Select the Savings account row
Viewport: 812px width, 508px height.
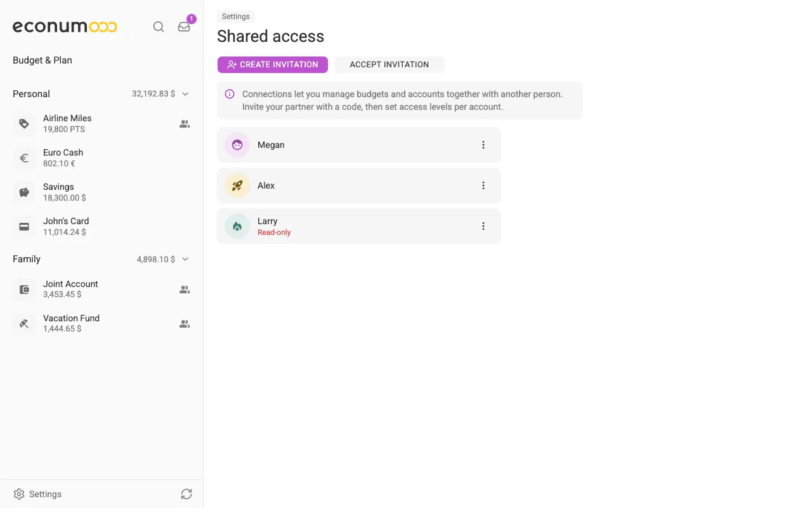pos(101,192)
